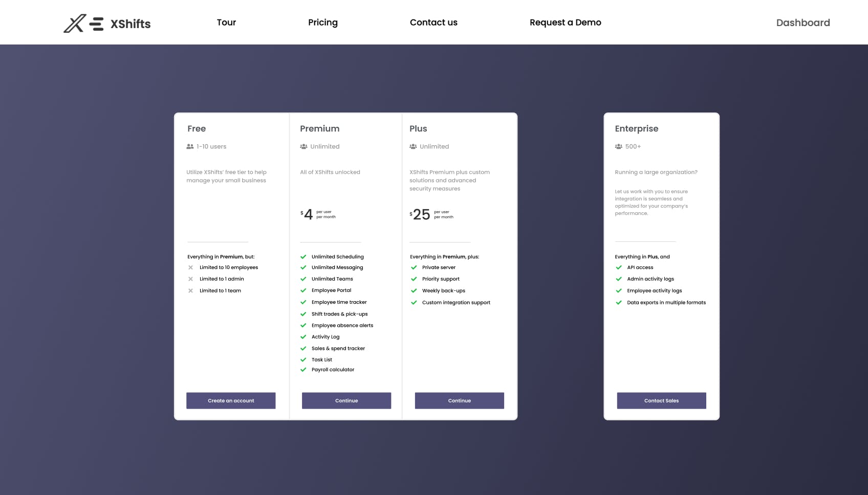Viewport: 868px width, 495px height.
Task: Click the 'Private server' feature text
Action: click(x=439, y=267)
